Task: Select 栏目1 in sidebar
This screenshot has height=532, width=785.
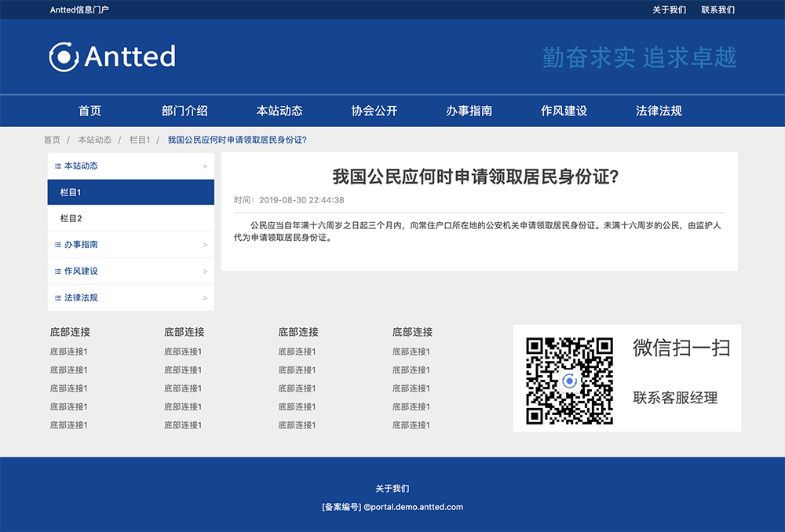Action: (x=130, y=192)
